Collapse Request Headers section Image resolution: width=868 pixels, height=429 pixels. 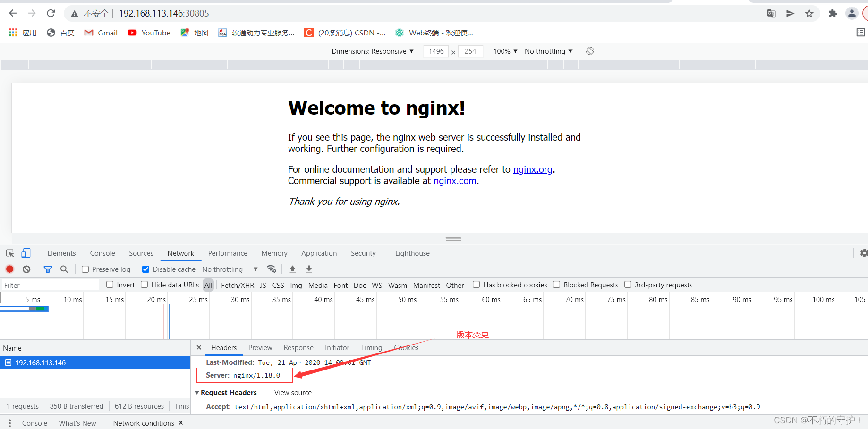click(197, 393)
